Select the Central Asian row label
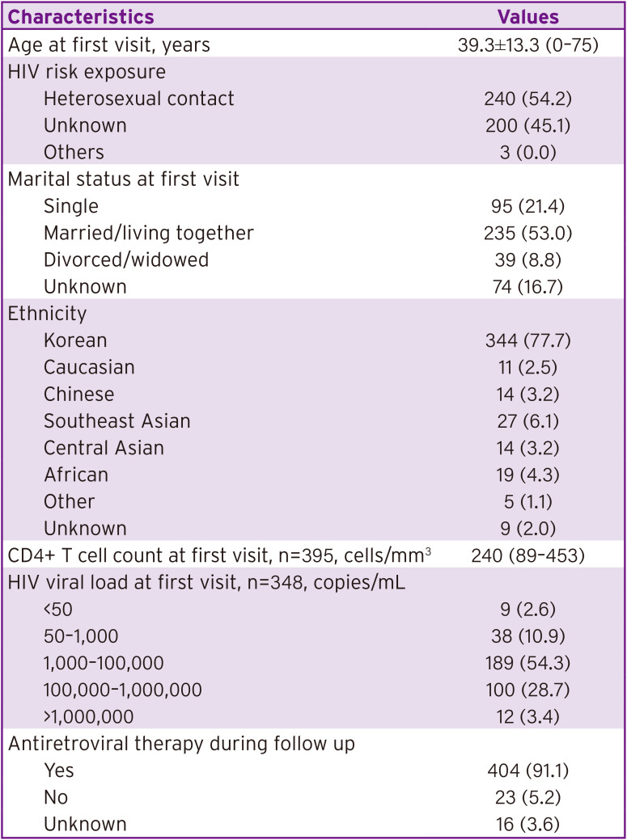This screenshot has height=840, width=627. (x=104, y=448)
